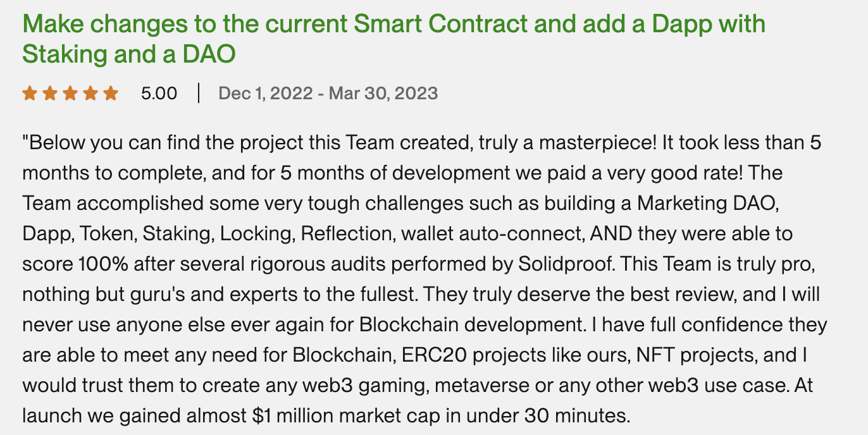Click the fifth orange rating star
This screenshot has width=868, height=435.
[111, 94]
